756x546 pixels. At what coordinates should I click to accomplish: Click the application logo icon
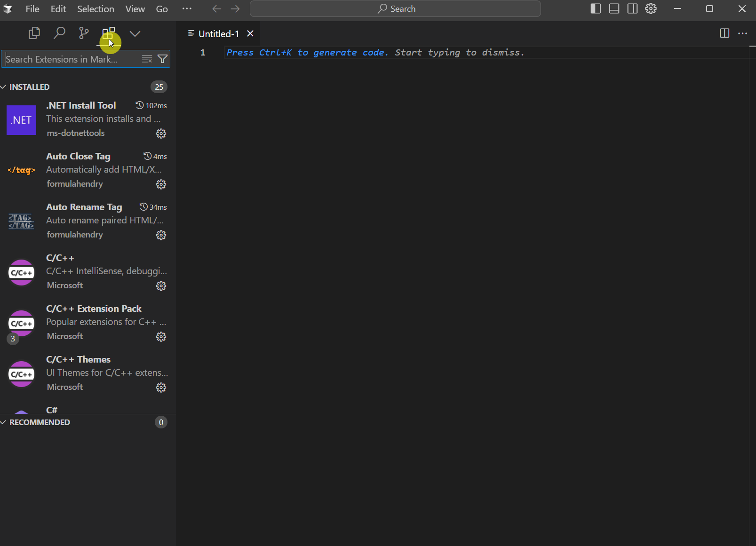(x=8, y=9)
